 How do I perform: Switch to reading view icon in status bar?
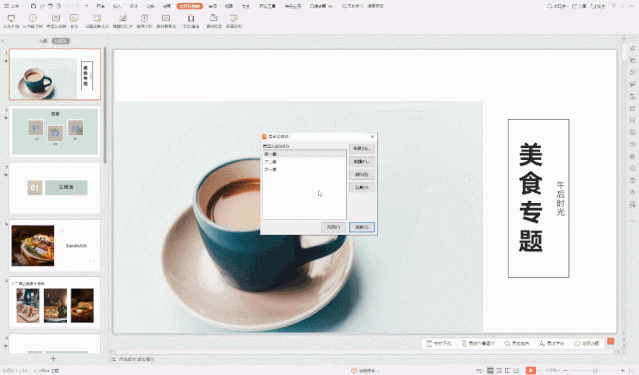(x=507, y=370)
